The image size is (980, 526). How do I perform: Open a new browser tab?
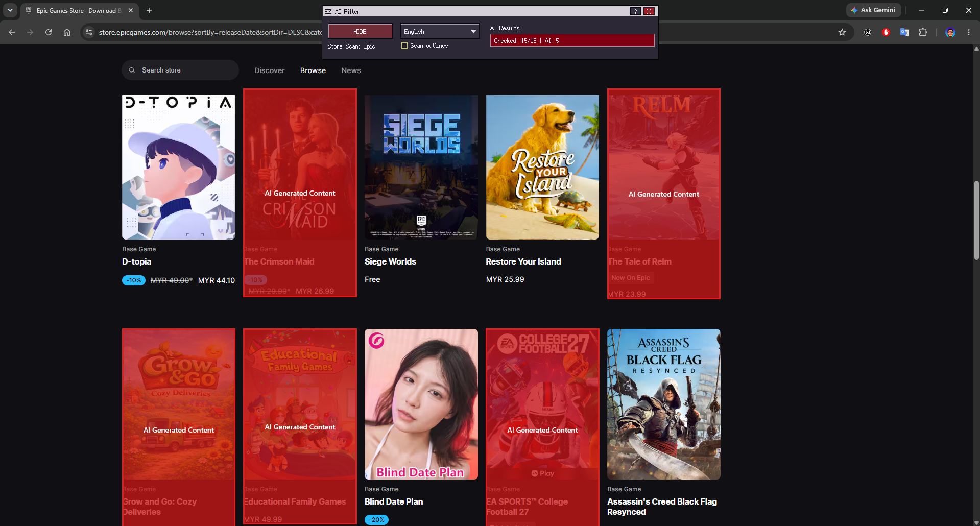click(x=149, y=10)
